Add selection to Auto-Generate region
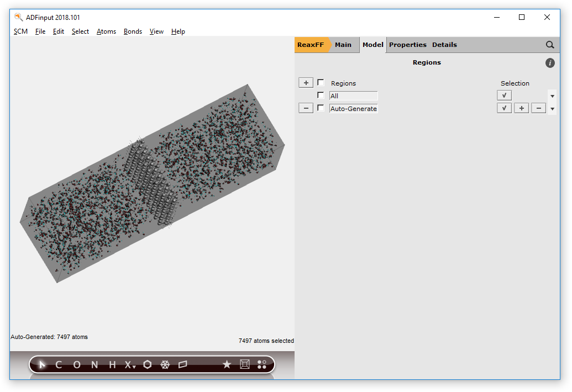This screenshot has height=392, width=572. [521, 108]
